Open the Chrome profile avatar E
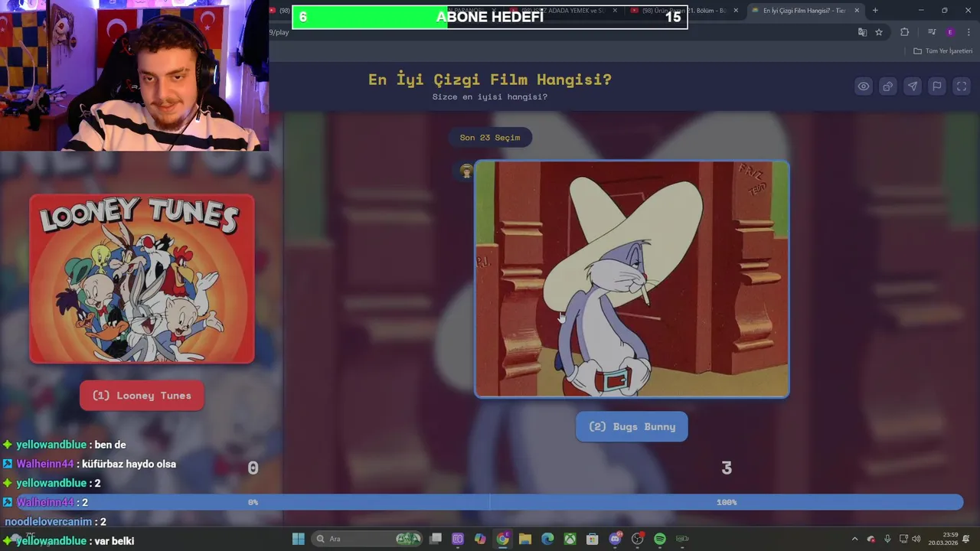Image resolution: width=980 pixels, height=551 pixels. (950, 32)
